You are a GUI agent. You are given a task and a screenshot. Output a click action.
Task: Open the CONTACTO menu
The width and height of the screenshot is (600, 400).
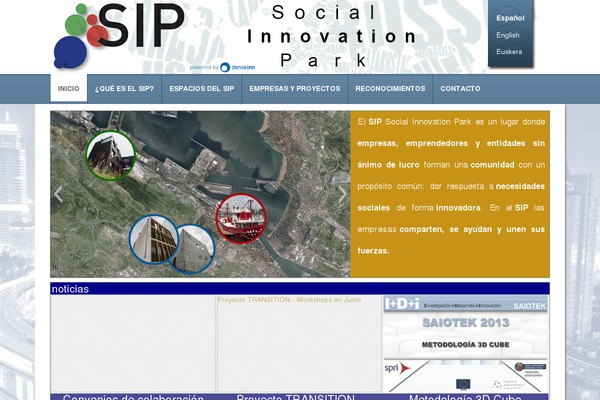click(460, 89)
